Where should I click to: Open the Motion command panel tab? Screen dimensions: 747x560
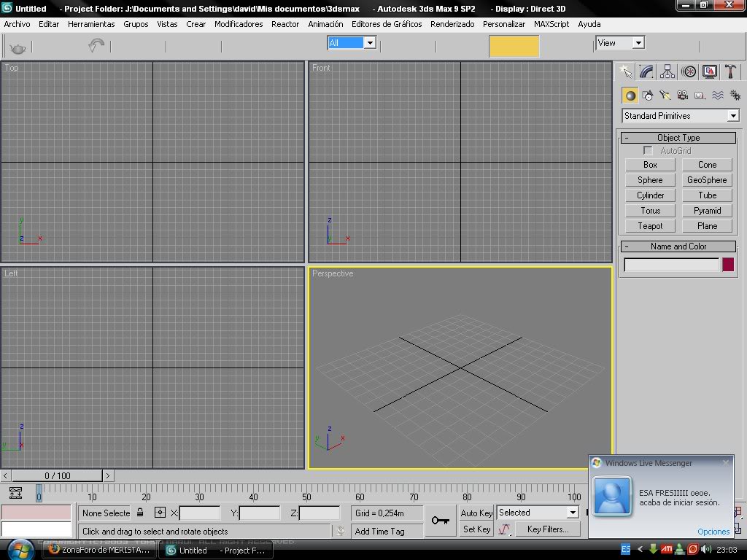click(689, 72)
